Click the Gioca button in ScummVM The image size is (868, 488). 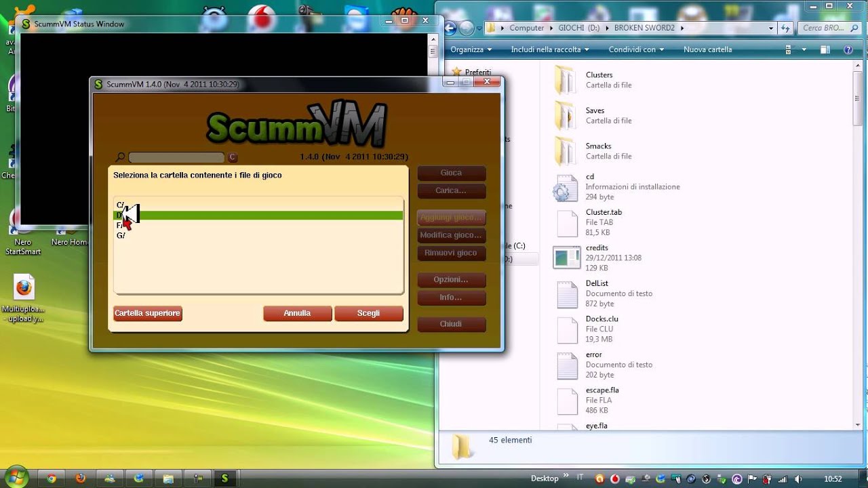pyautogui.click(x=451, y=173)
